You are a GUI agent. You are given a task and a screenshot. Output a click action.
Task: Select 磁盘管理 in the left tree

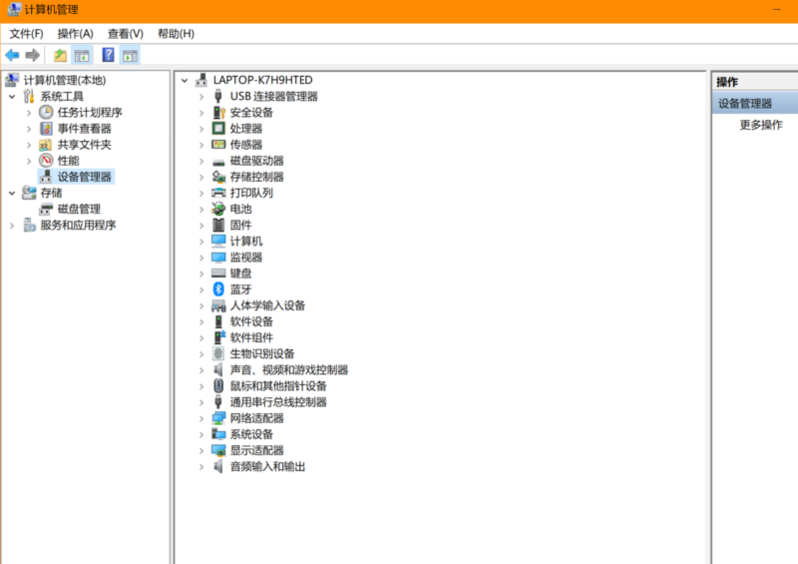tap(78, 209)
